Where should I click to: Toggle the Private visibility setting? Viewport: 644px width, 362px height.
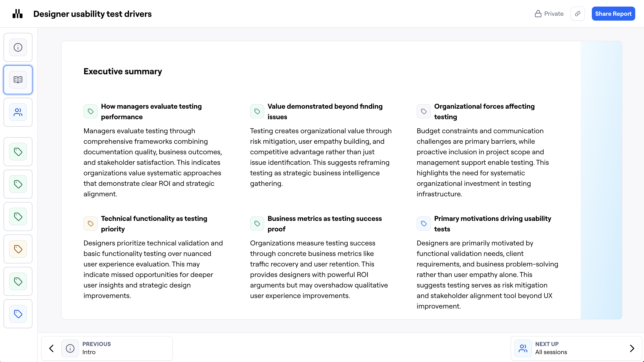tap(549, 14)
